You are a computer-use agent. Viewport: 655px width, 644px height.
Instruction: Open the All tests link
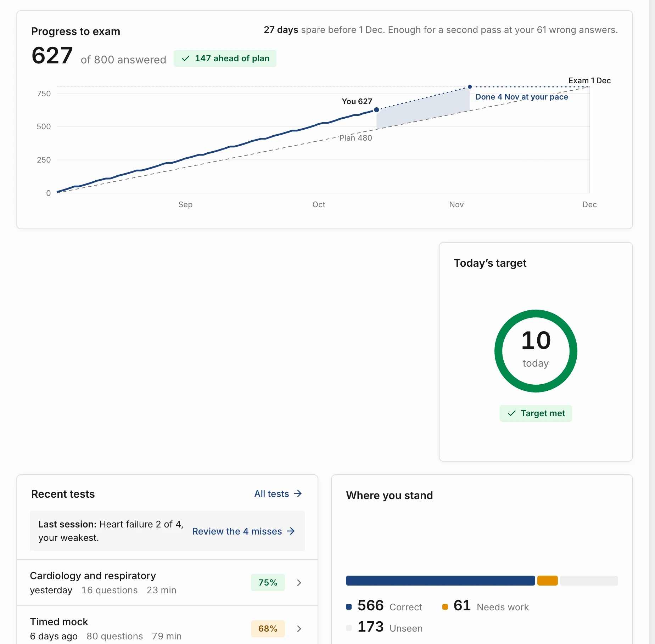tap(278, 493)
